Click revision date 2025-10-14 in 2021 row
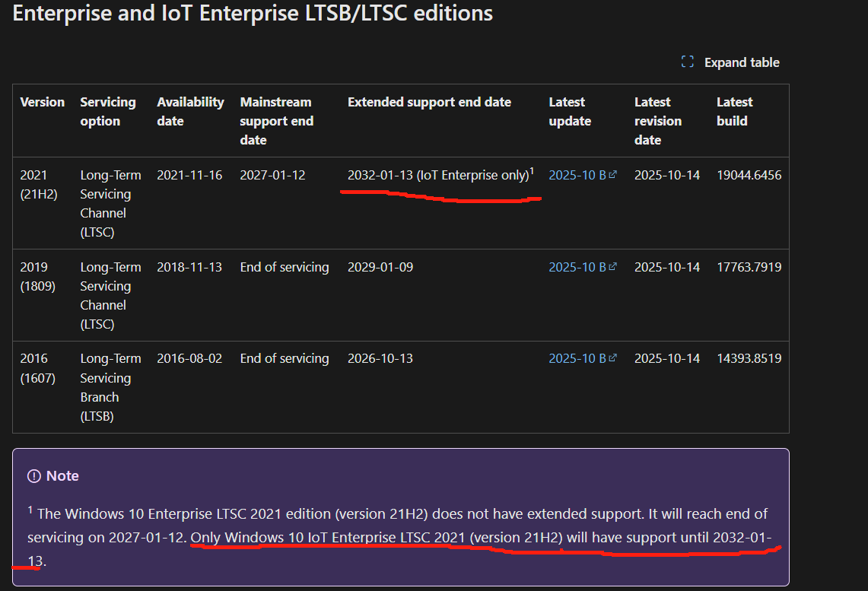This screenshot has height=591, width=868. 667,175
